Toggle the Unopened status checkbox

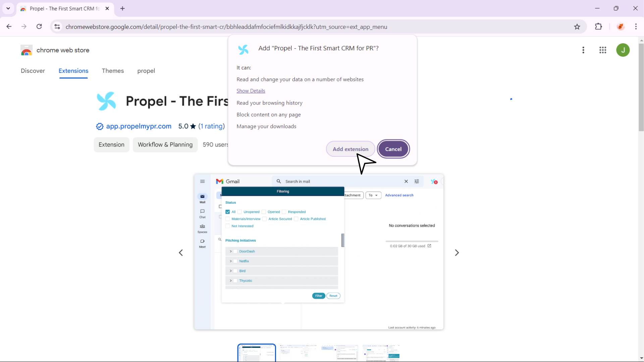pos(239,212)
